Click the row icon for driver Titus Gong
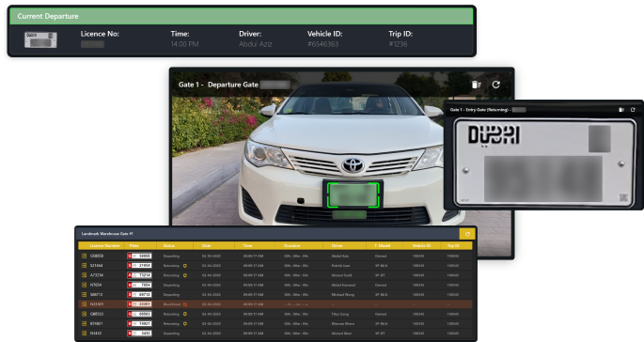644x342 pixels. 84,314
